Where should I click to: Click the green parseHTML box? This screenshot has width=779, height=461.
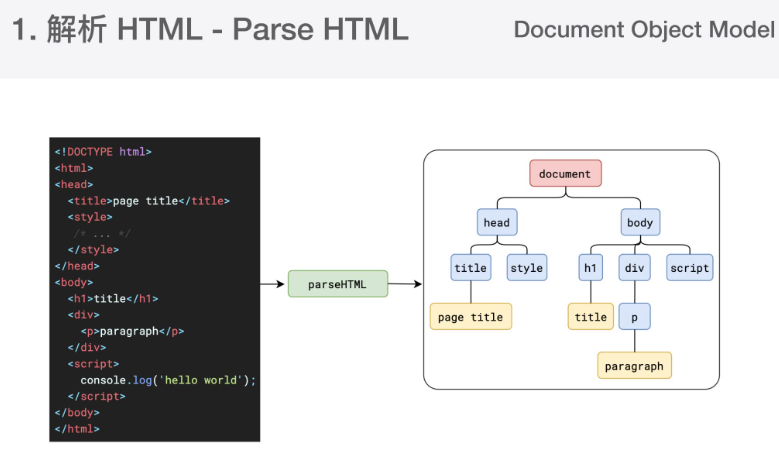tap(337, 284)
